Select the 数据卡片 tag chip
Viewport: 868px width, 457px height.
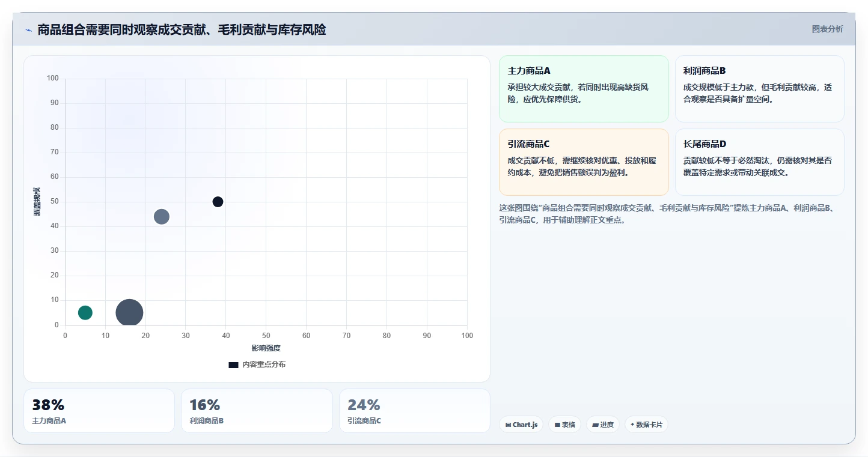[646, 425]
